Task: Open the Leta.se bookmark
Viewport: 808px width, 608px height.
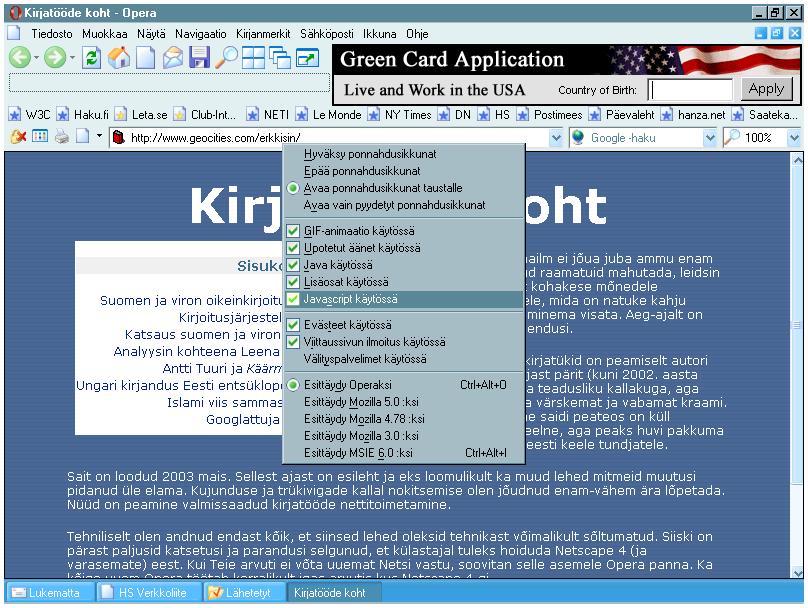Action: [141, 114]
